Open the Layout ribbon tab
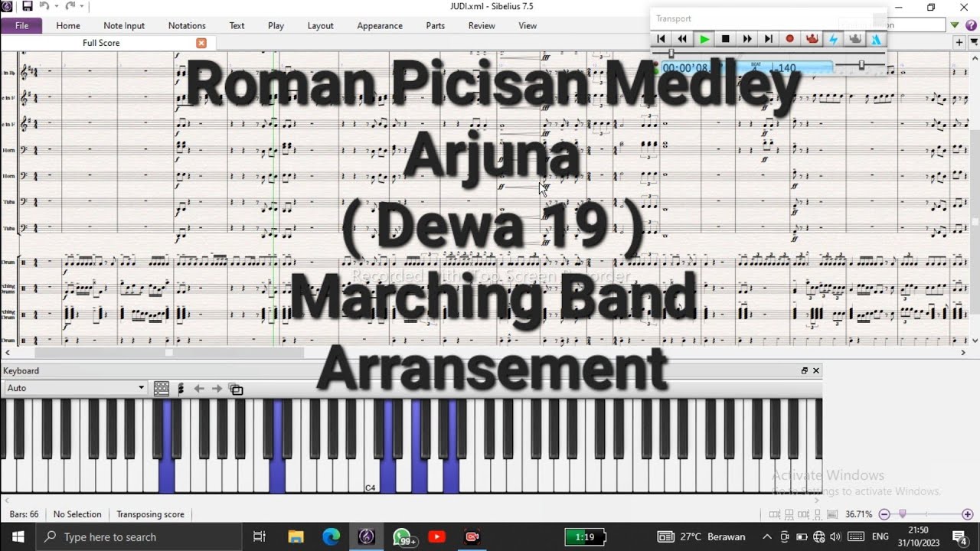 click(320, 25)
